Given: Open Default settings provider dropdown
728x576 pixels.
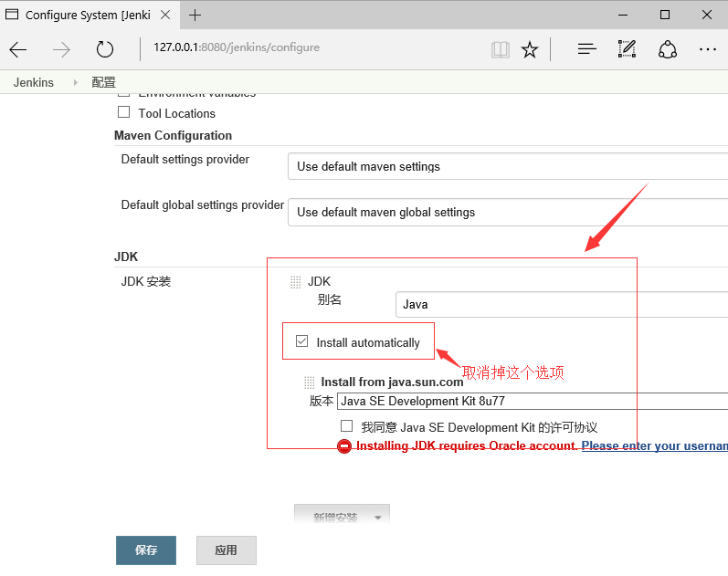Looking at the screenshot, I should point(508,166).
